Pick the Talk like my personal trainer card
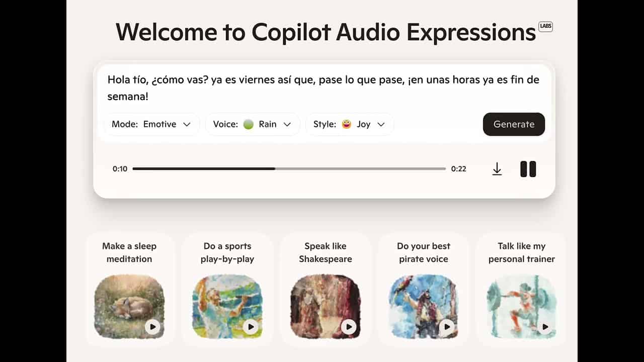Screen dimensions: 644x362 pyautogui.click(x=521, y=289)
